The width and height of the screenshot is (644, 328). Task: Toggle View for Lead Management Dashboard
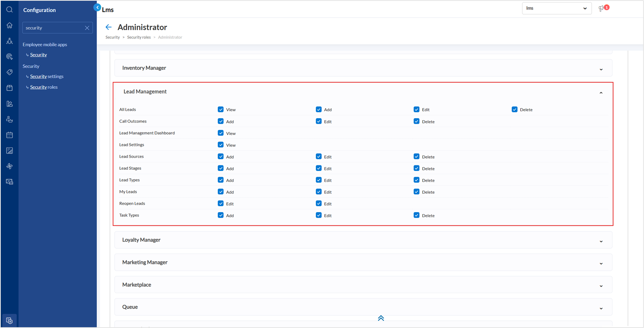click(221, 133)
